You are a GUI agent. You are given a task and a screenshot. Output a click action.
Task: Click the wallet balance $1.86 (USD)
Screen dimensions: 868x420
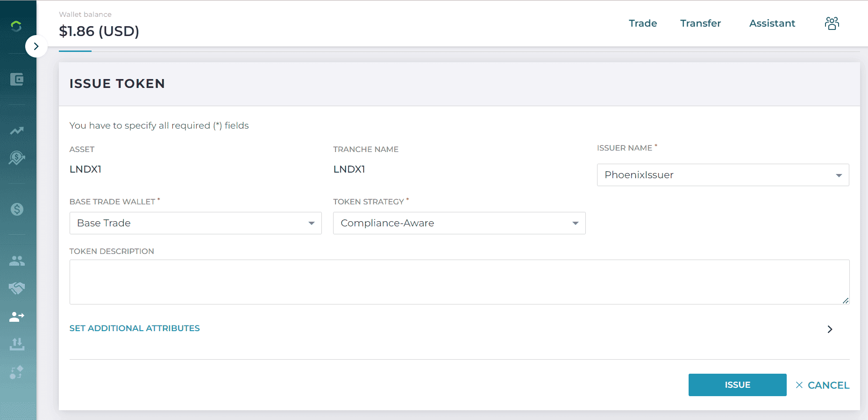[x=99, y=31]
